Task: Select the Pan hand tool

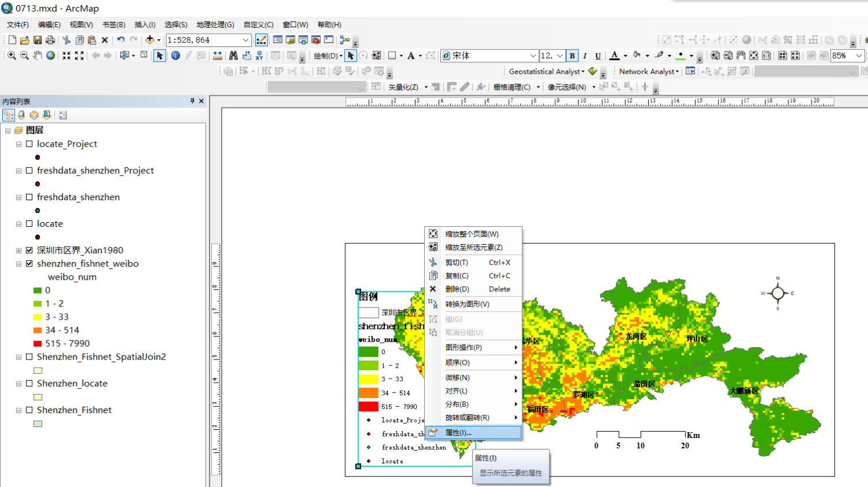Action: click(x=38, y=55)
